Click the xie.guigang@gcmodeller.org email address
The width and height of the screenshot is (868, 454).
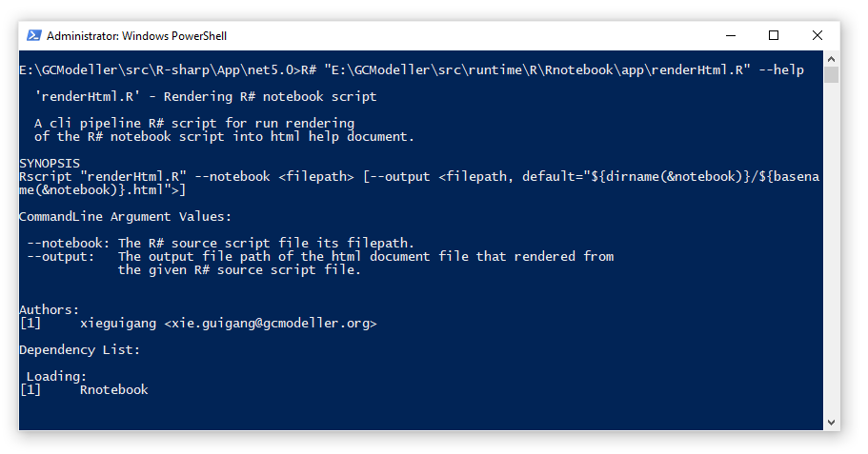[271, 324]
